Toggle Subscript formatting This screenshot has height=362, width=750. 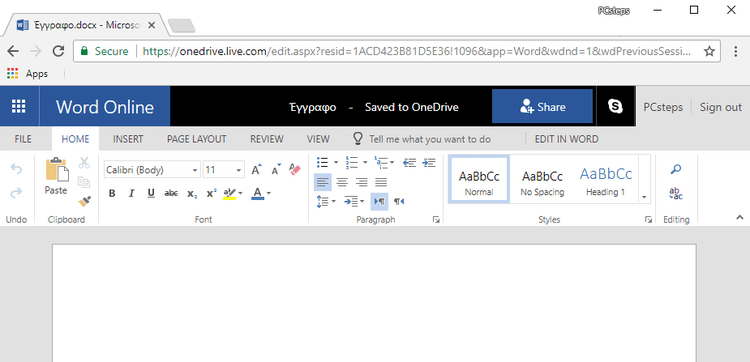[x=192, y=193]
